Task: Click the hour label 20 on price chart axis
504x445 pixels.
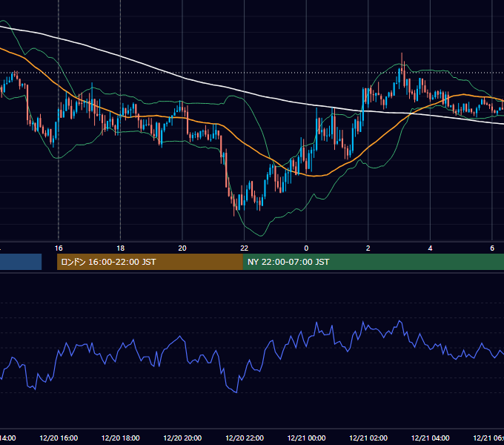Action: pyautogui.click(x=182, y=248)
